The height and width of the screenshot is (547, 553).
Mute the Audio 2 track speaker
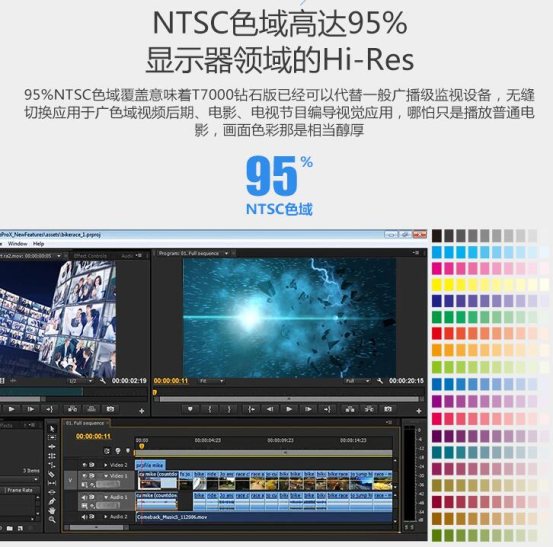point(85,517)
